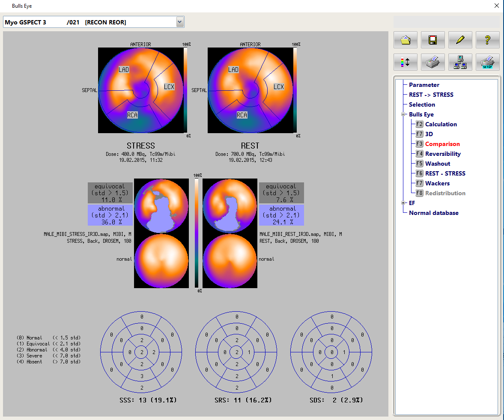Open the printer SETUP icon
This screenshot has height=420, width=504.
(487, 62)
